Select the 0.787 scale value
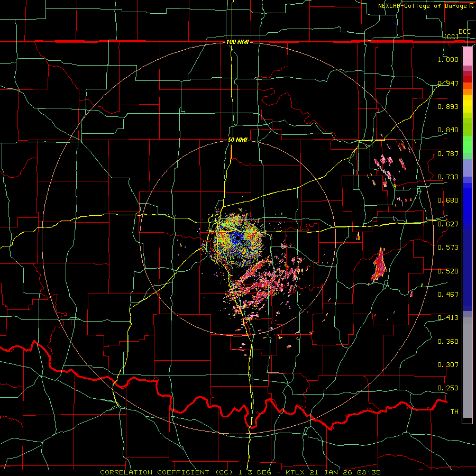Image resolution: width=476 pixels, height=476 pixels. 448,153
